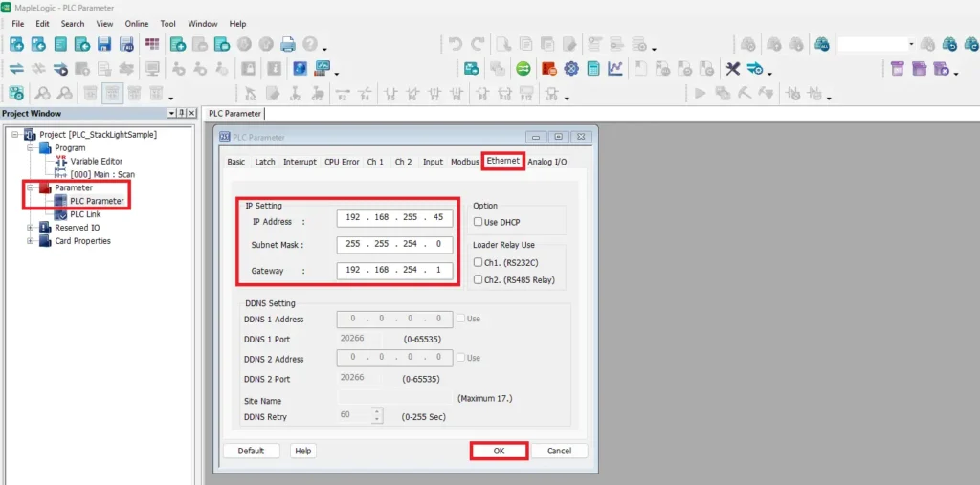Collapse the Program tree node
980x485 pixels.
tap(30, 148)
